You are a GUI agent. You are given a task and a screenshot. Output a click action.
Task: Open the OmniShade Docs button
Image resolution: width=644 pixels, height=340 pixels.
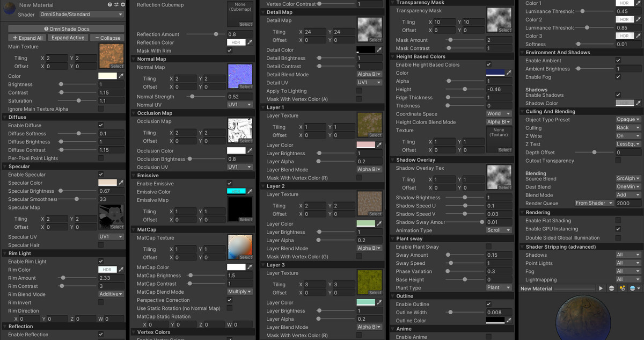pos(66,29)
